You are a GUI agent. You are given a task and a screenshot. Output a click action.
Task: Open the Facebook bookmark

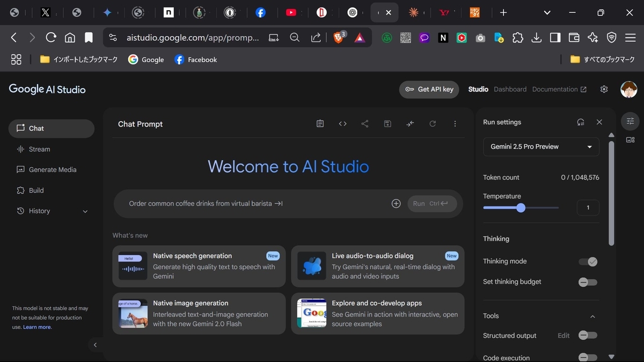click(196, 60)
